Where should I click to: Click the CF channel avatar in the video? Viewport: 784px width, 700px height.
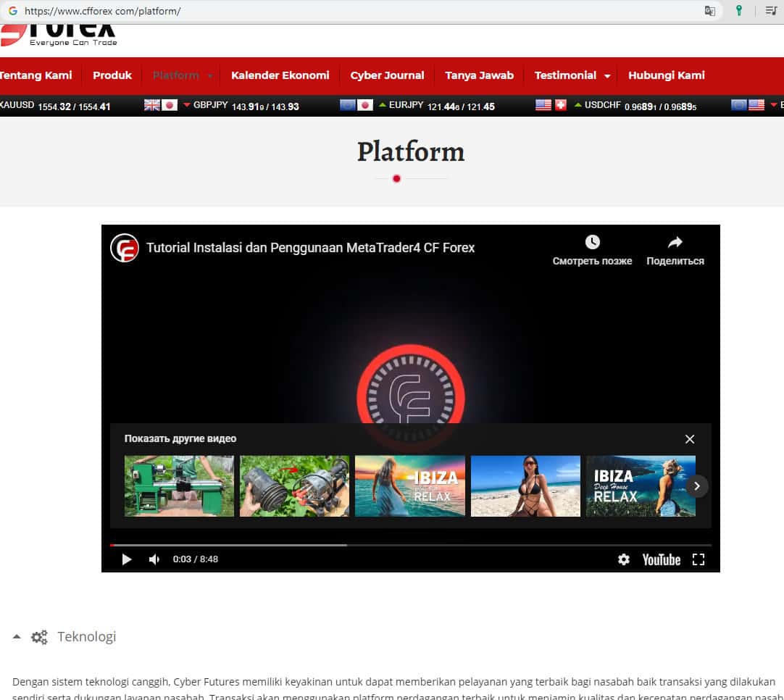point(125,248)
